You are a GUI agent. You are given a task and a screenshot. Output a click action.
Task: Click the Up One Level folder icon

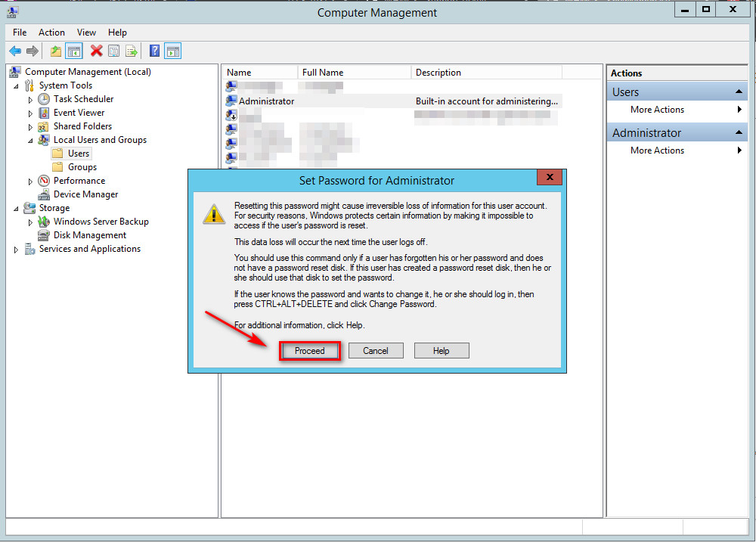point(56,51)
